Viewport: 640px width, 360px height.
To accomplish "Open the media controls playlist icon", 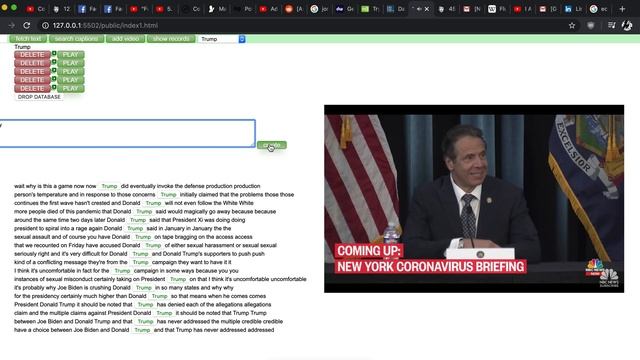I will 611,25.
